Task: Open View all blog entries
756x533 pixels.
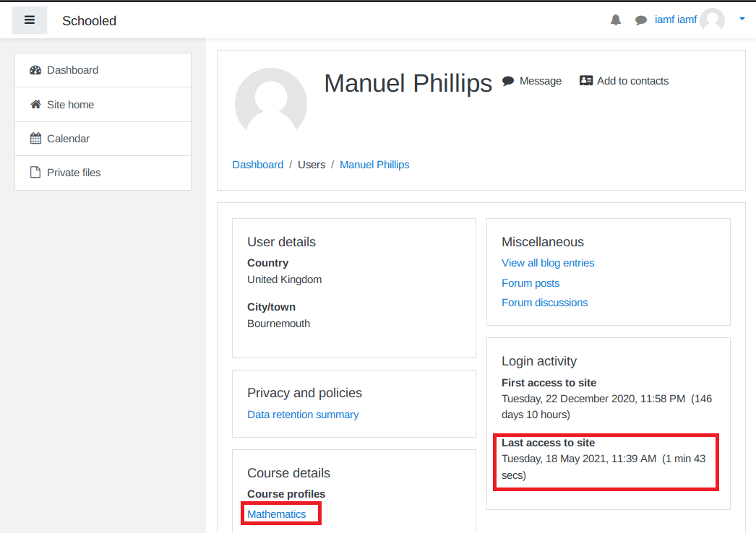Action: click(548, 263)
